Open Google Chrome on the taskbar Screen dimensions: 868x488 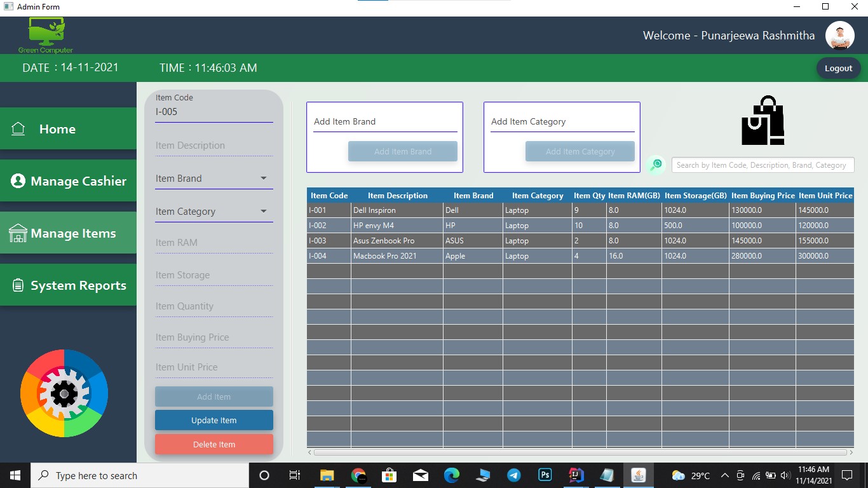coord(358,475)
